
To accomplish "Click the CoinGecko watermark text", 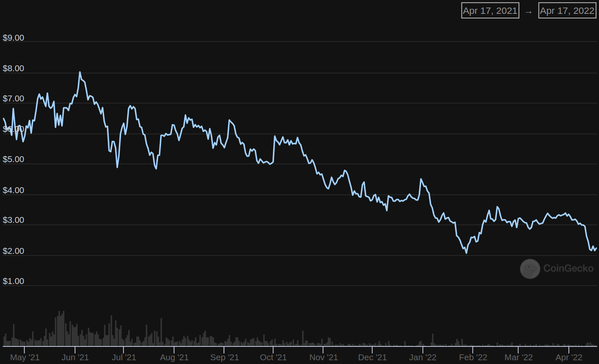I will [x=568, y=268].
